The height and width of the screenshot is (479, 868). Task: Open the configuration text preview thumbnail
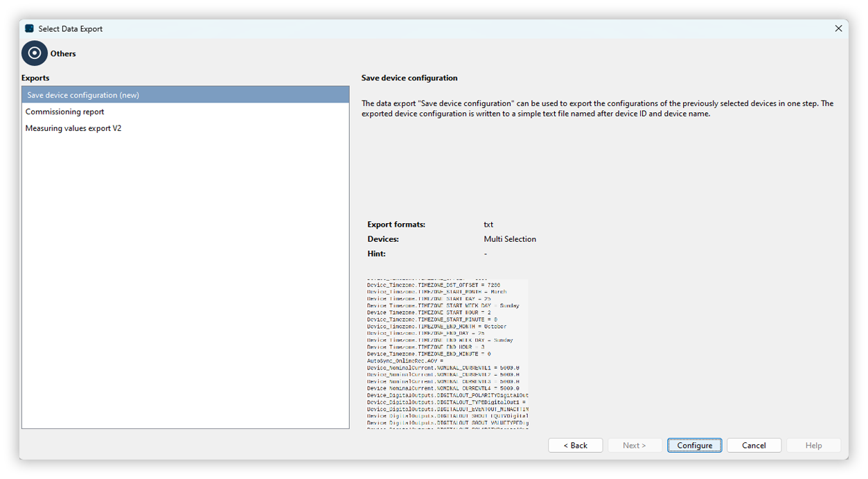pos(448,354)
